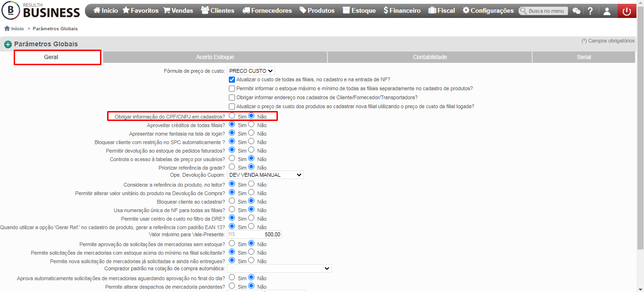Click the home icon in the breadcrumb

pyautogui.click(x=7, y=28)
